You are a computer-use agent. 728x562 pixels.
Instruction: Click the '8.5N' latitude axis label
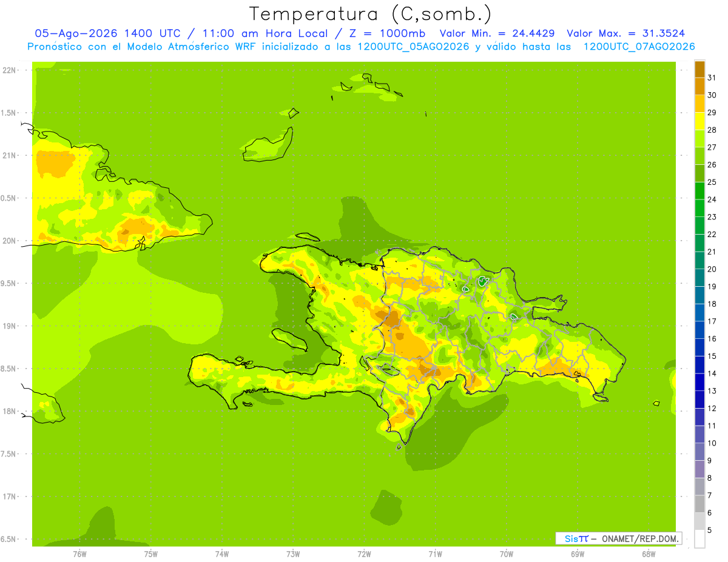click(8, 369)
